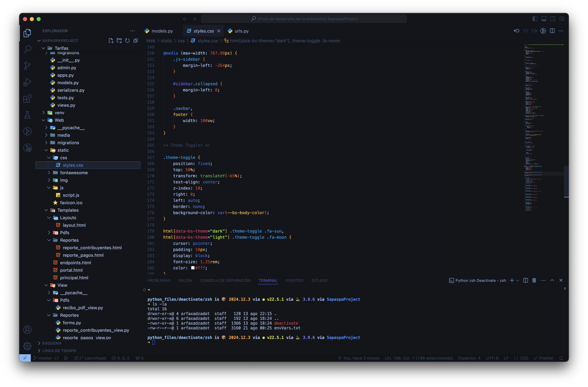
Task: Open CONSOLA DE DEPURACIÓN panel tab
Action: tap(225, 281)
